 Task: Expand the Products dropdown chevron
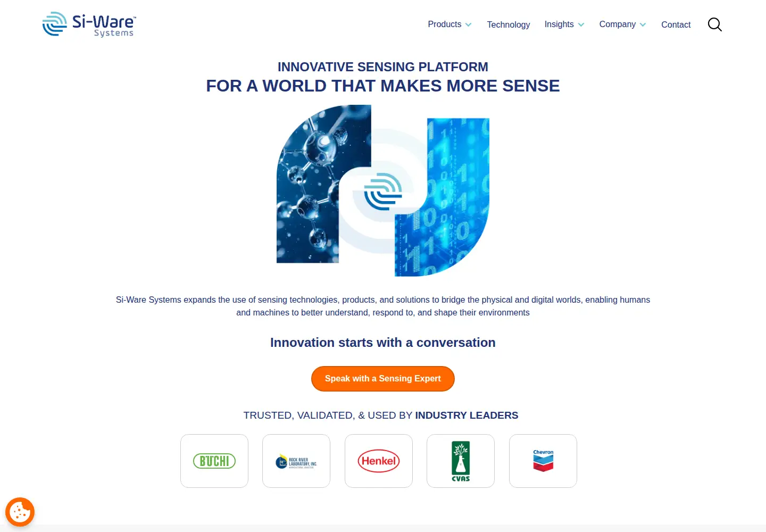click(468, 25)
